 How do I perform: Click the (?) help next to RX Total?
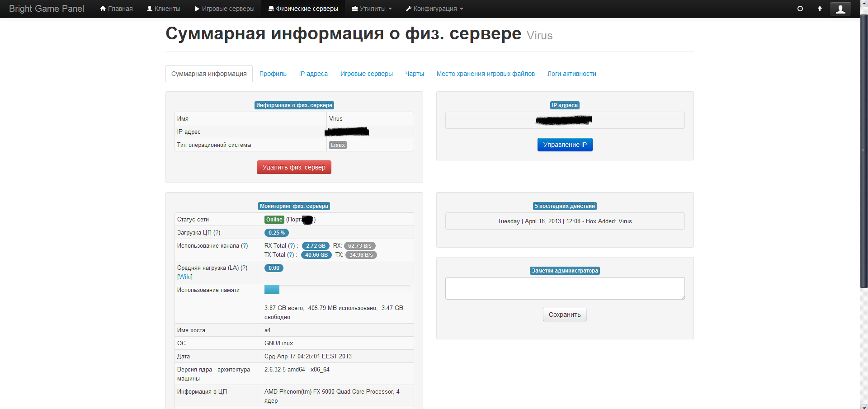pyautogui.click(x=292, y=245)
